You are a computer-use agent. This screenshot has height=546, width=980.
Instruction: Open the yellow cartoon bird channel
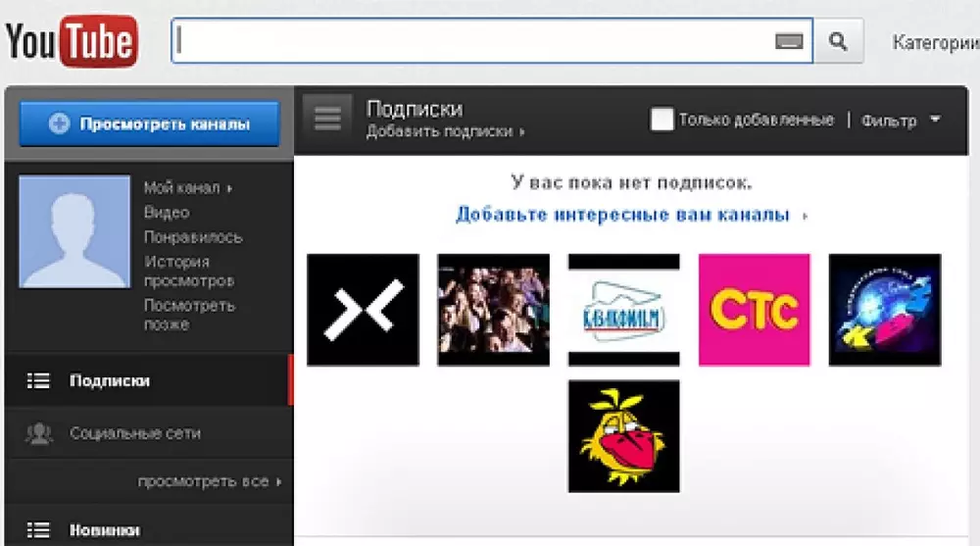[623, 436]
